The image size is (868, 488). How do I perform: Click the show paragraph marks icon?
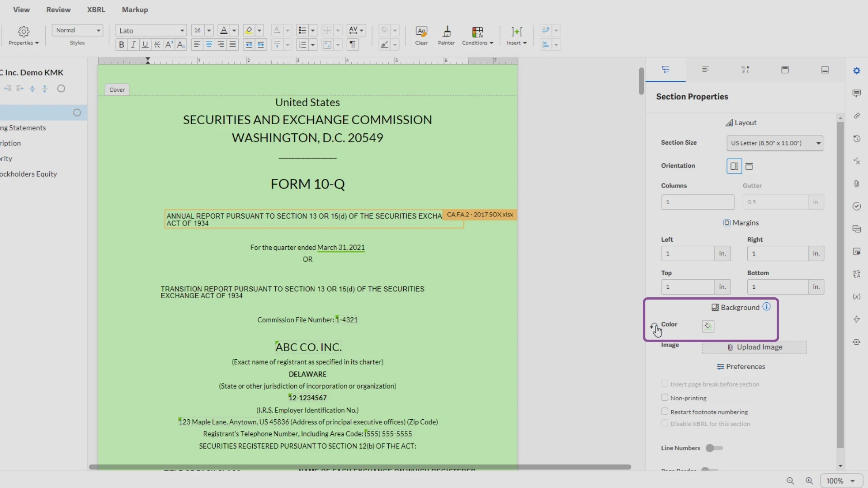[352, 45]
